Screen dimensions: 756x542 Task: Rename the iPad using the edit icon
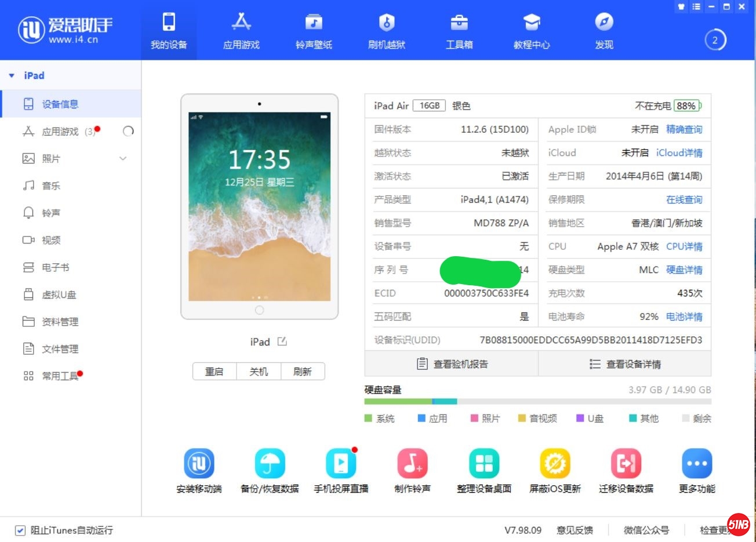pyautogui.click(x=282, y=341)
